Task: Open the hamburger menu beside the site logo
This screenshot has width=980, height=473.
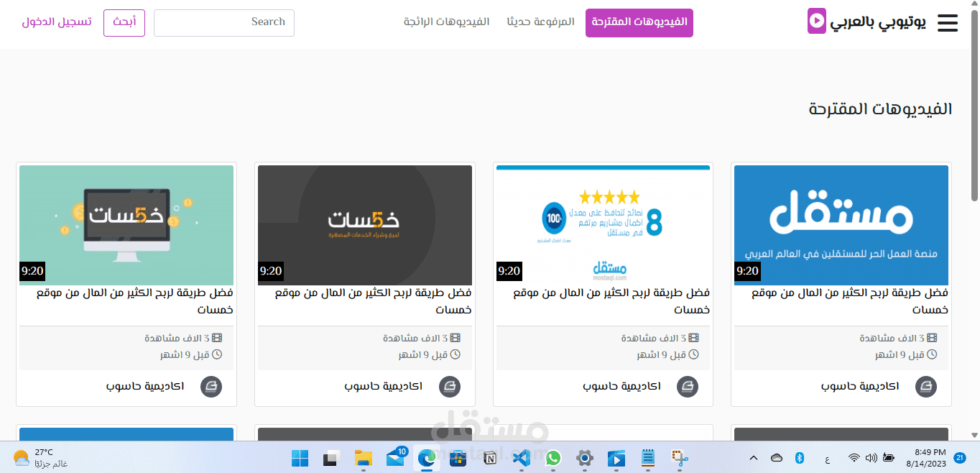Action: (948, 23)
